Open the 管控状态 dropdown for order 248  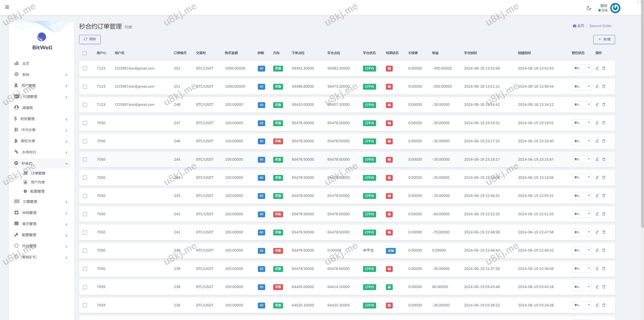[x=581, y=104]
